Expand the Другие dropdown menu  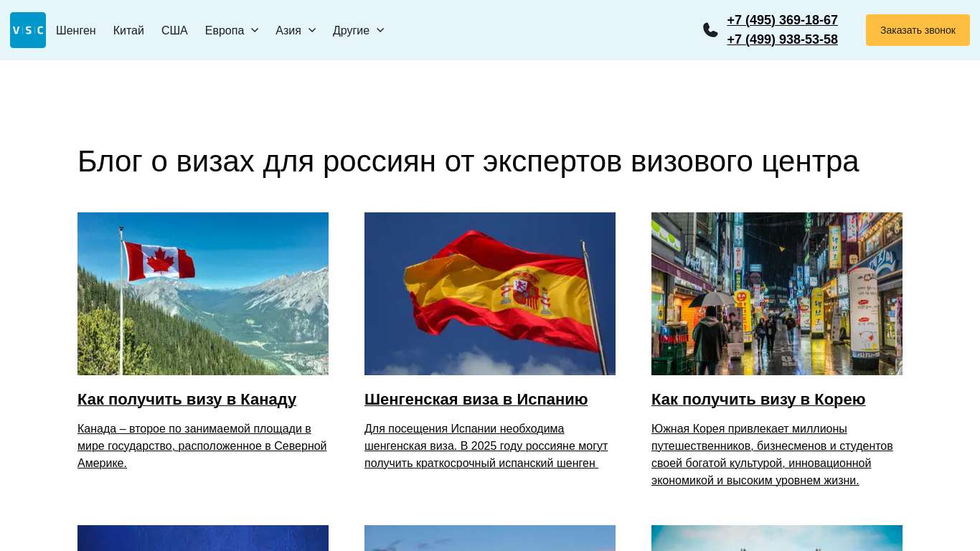coord(358,30)
